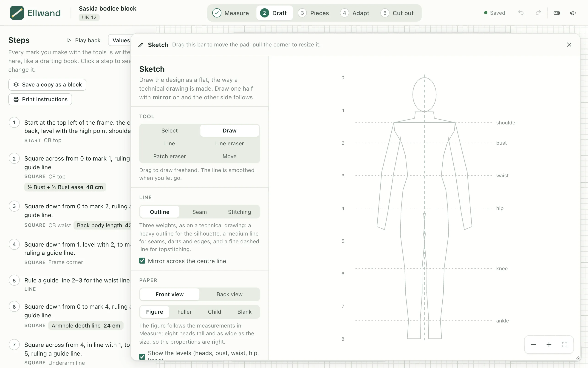Screen dimensions: 588x368
Task: Click the ankle level label
Action: pos(503,321)
